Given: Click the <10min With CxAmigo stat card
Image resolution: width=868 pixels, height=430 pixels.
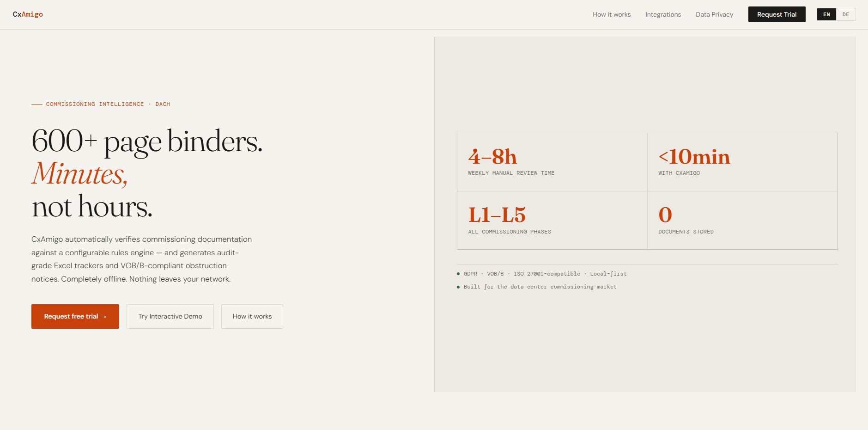Looking at the screenshot, I should 742,162.
